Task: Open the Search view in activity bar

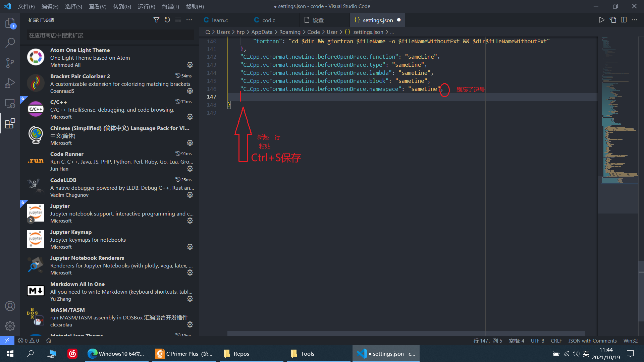Action: 10,43
